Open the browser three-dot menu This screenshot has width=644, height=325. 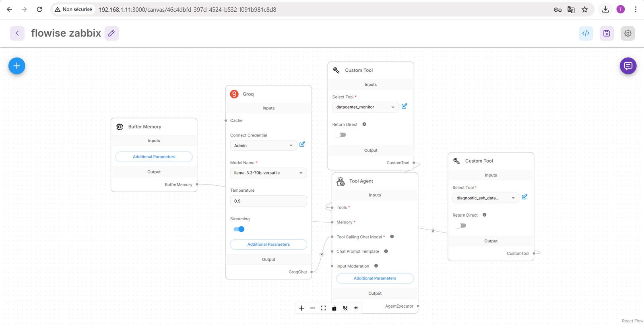tap(636, 10)
